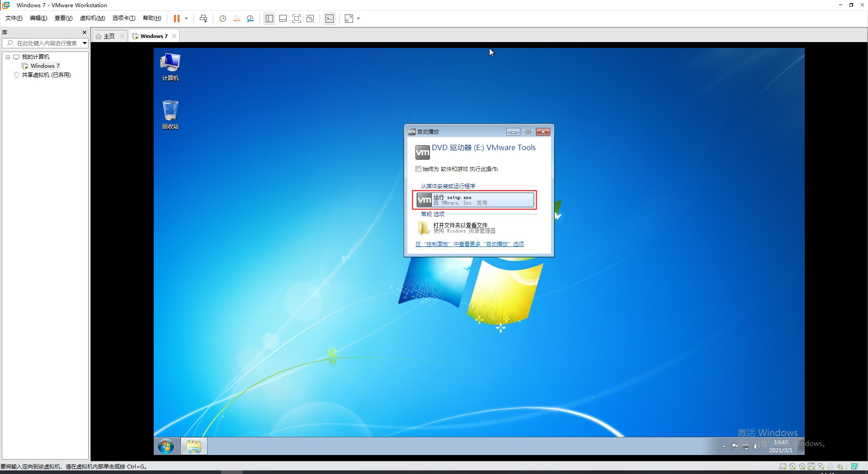This screenshot has width=868, height=474.
Task: Click the hard disk device status icon
Action: 783,466
